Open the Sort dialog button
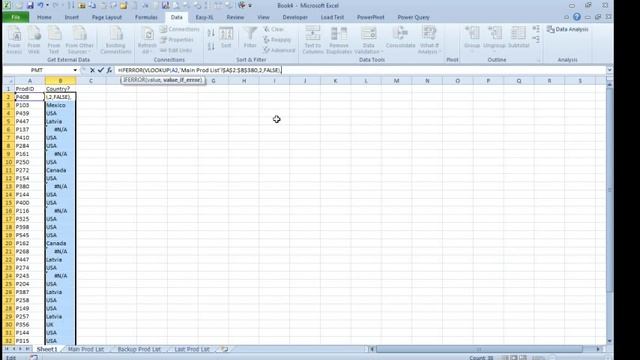Viewport: 640px width, 360px height. point(226,38)
